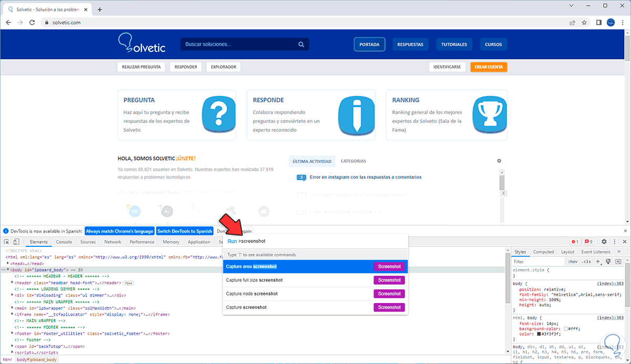
Task: Open the Event Listeners tab
Action: click(x=596, y=252)
